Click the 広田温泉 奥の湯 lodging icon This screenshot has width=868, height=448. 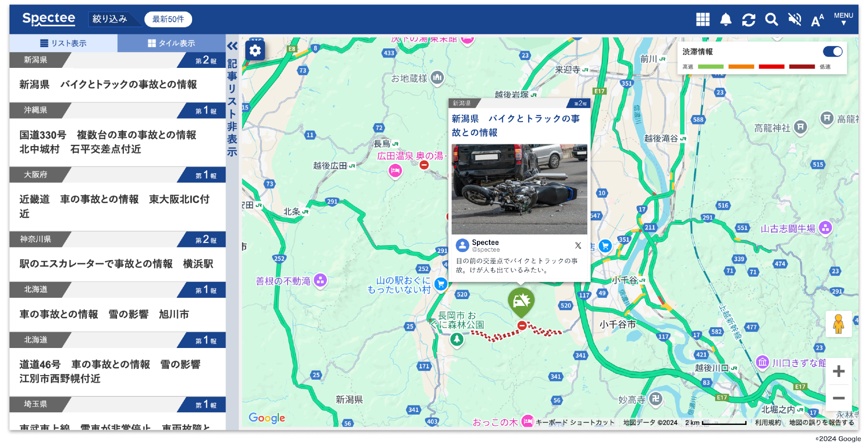click(396, 171)
